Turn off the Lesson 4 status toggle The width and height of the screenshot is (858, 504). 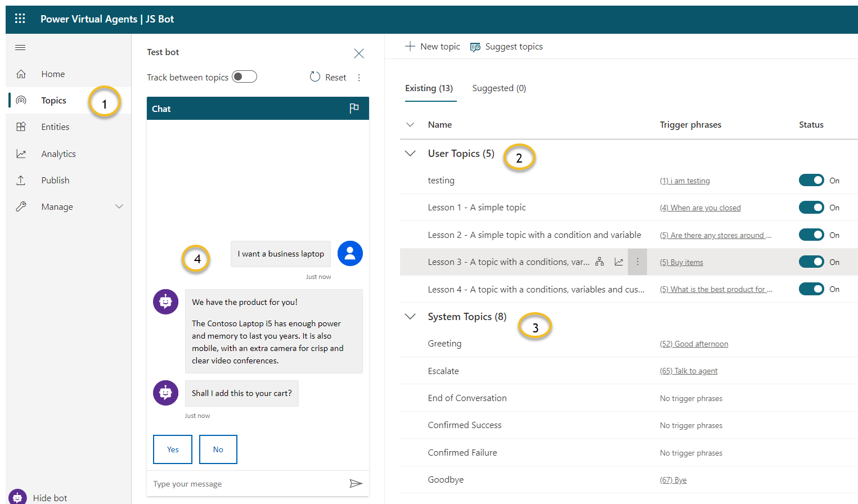pos(811,289)
